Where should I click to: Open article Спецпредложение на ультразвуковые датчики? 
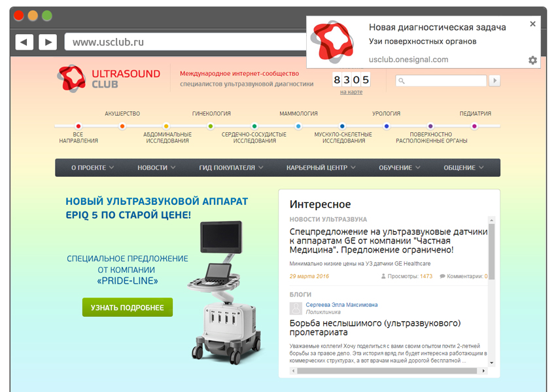[389, 241]
